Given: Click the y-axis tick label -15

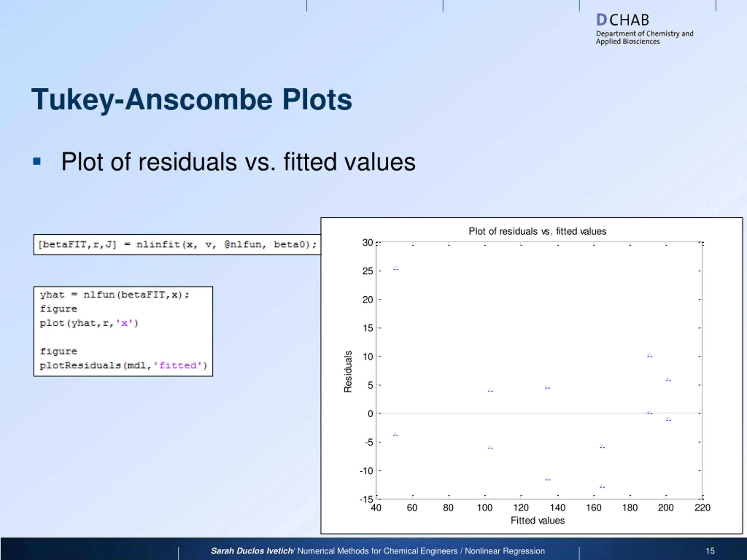Looking at the screenshot, I should pyautogui.click(x=366, y=499).
